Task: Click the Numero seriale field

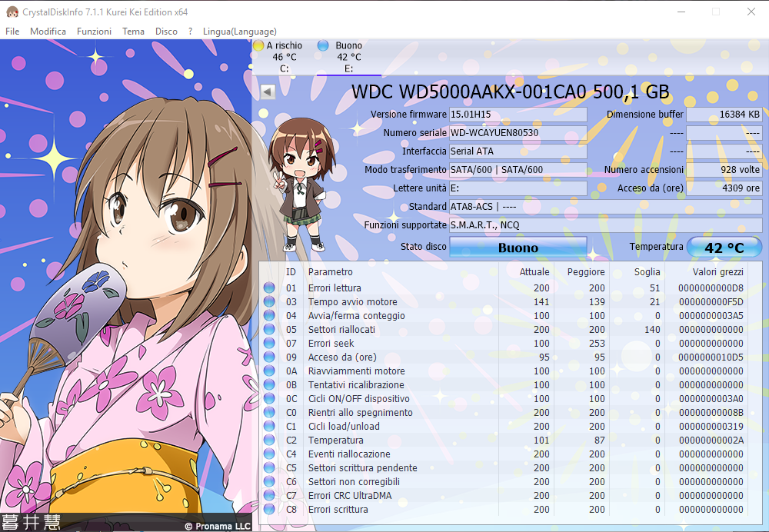Action: [x=518, y=132]
